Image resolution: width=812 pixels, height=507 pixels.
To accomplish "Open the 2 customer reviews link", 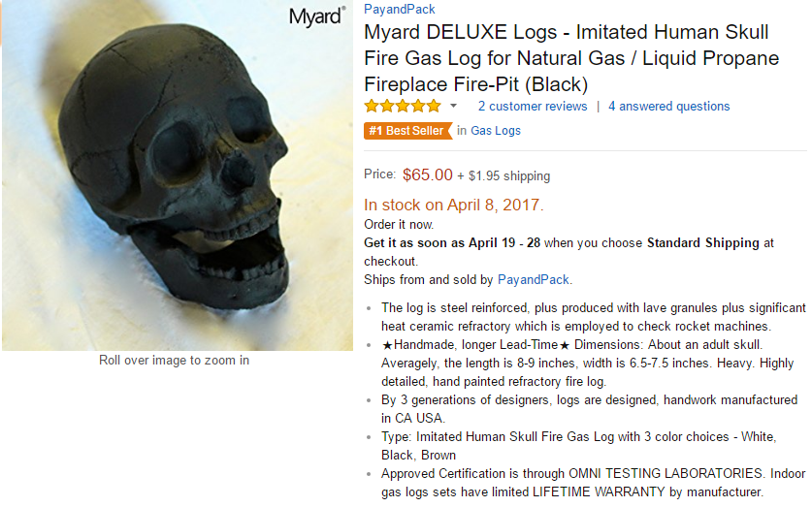I will tap(533, 106).
